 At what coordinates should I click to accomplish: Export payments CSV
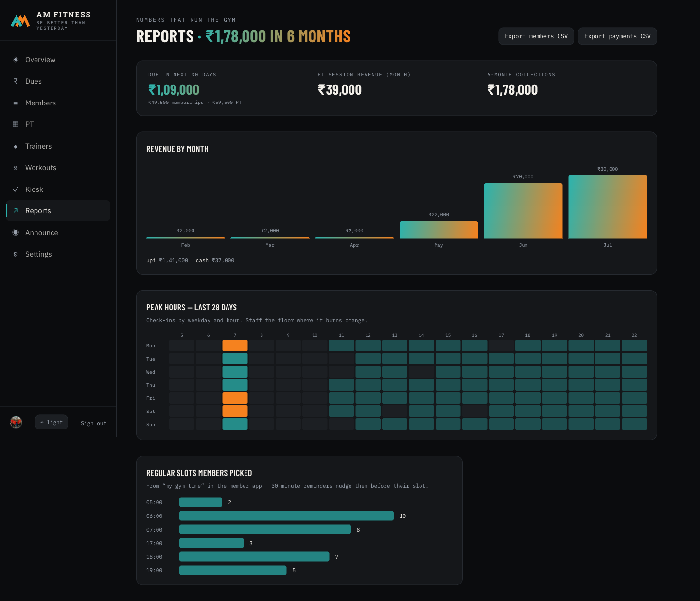point(617,36)
